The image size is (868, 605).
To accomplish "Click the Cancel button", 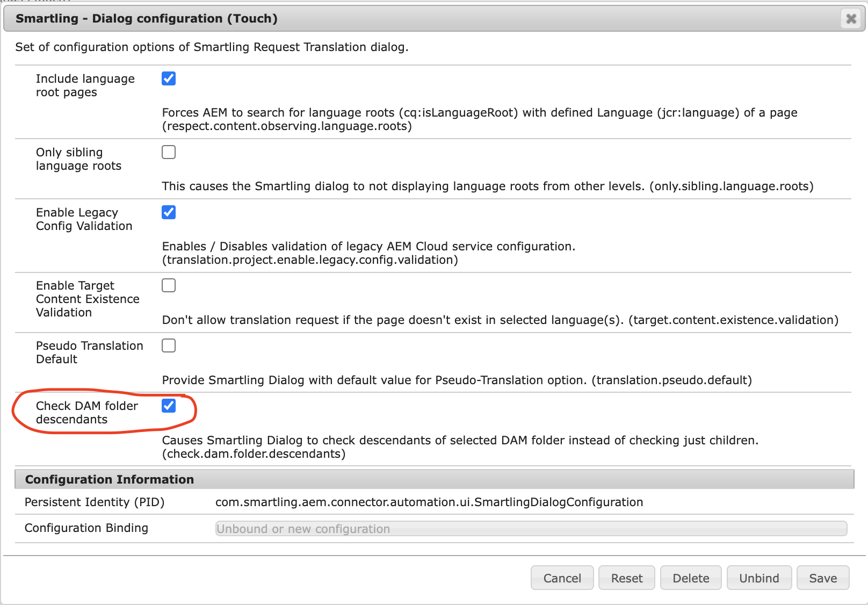I will click(562, 578).
